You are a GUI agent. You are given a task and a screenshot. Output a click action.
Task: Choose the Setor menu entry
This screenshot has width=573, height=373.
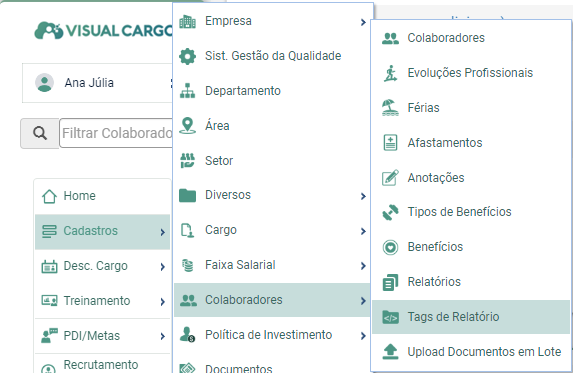tap(272, 161)
